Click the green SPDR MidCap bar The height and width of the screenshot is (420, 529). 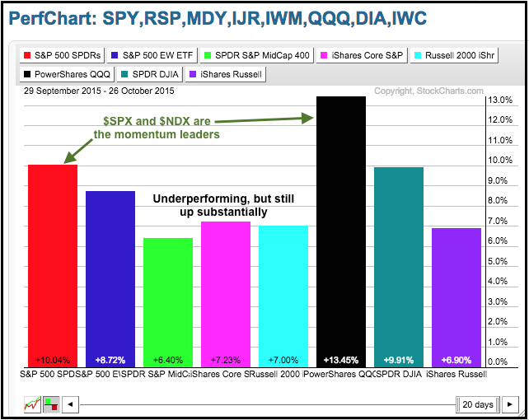pos(168,303)
